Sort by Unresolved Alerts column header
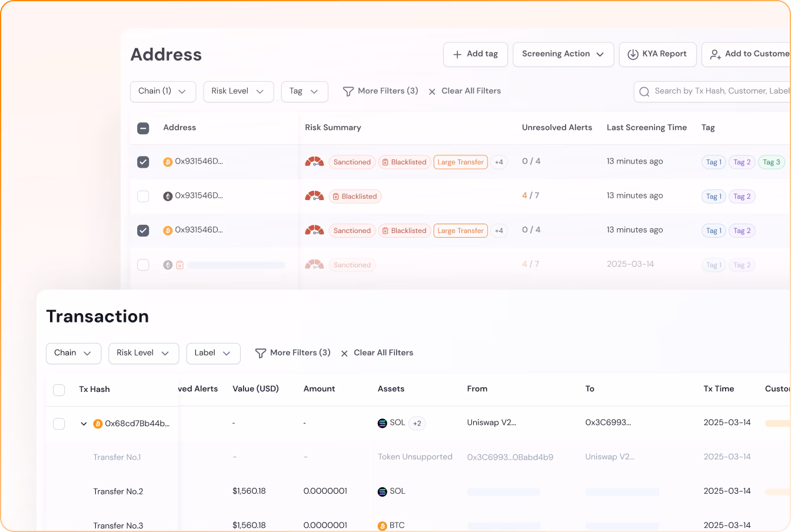This screenshot has width=791, height=532. click(557, 128)
